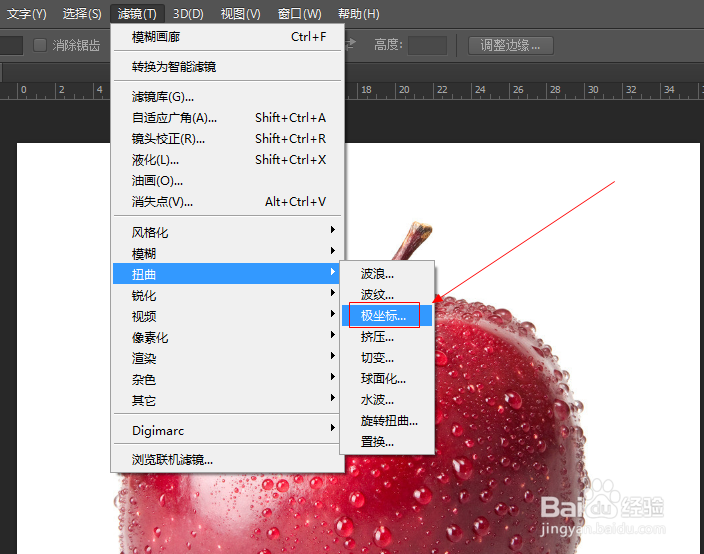Expand the 扭曲 submenu

[227, 274]
